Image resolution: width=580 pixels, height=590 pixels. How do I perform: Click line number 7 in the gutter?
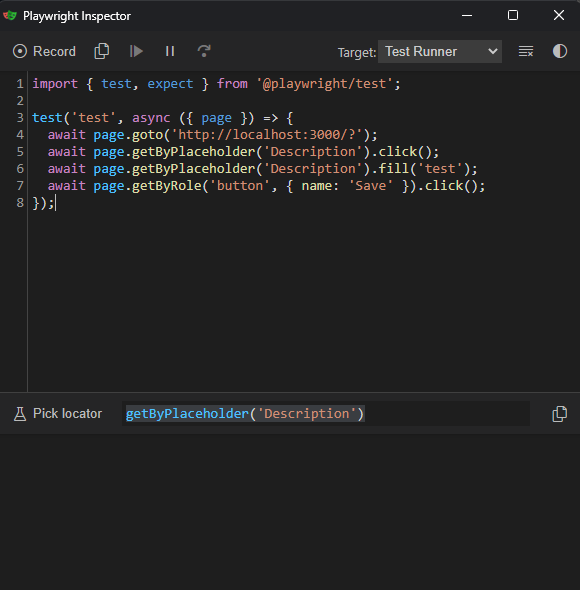tap(20, 186)
